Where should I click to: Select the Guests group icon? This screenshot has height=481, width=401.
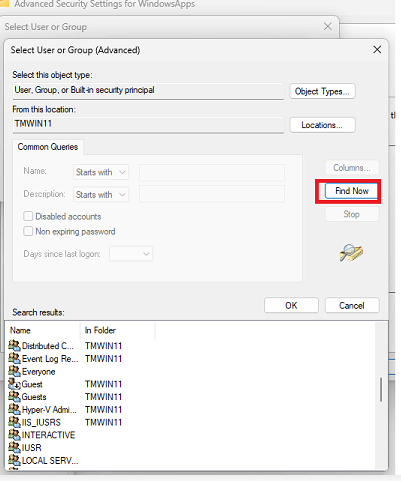point(14,397)
